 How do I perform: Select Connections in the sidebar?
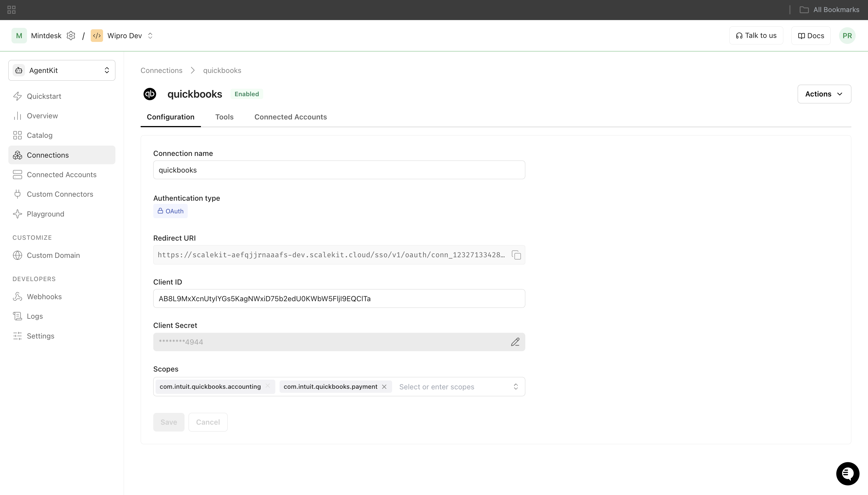(62, 155)
